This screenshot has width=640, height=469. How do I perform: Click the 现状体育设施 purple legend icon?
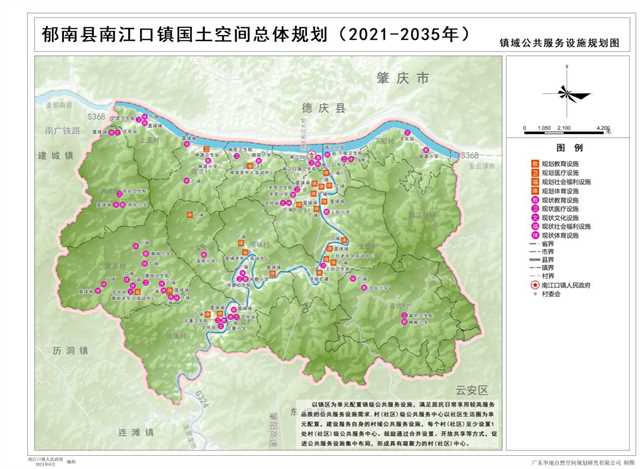[x=534, y=236]
